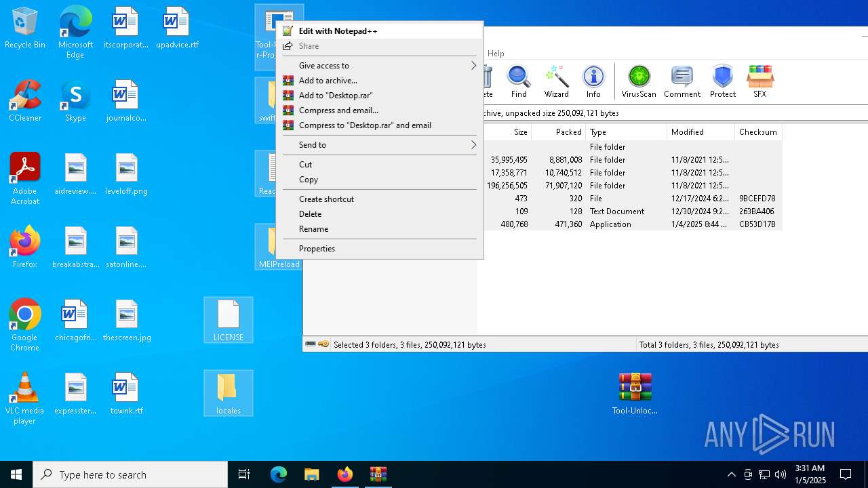
Task: Select the MEIPreload folder icon
Action: click(279, 247)
